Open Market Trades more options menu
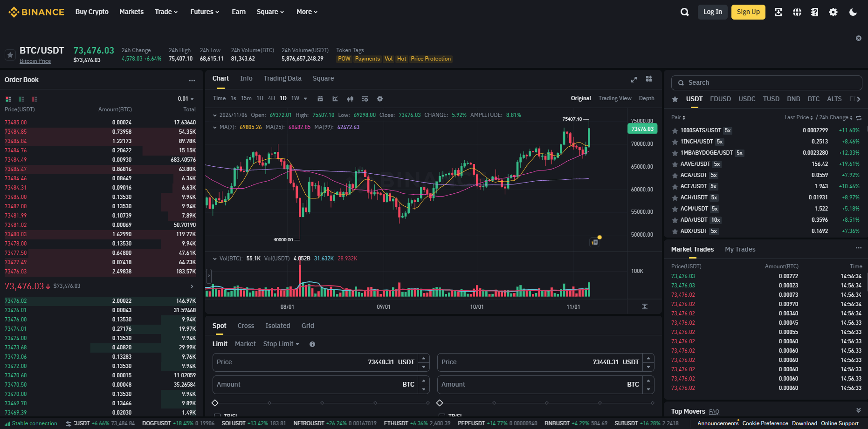 pos(858,248)
